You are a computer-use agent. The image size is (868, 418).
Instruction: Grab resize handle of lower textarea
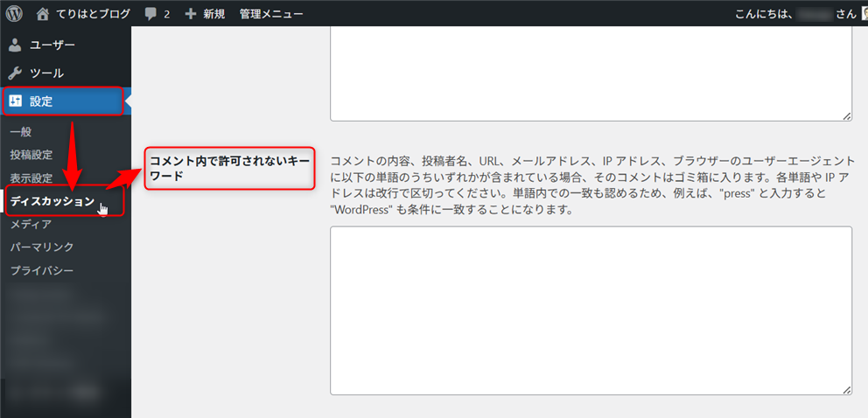tap(847, 390)
